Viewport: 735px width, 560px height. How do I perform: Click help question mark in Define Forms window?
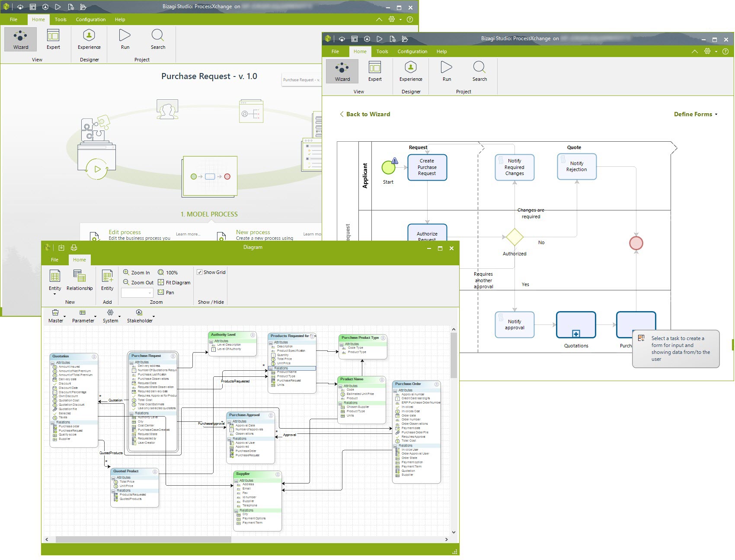click(x=725, y=51)
